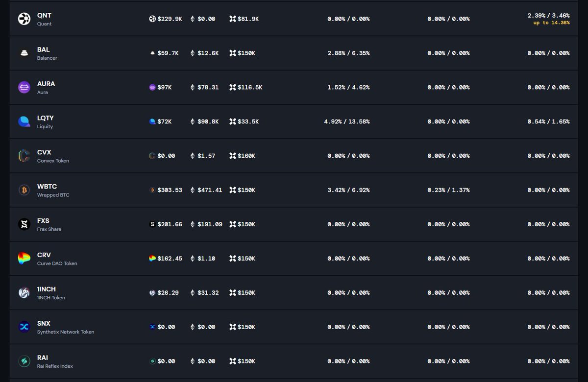Select the 'up to 14.36%' note

[x=551, y=23]
